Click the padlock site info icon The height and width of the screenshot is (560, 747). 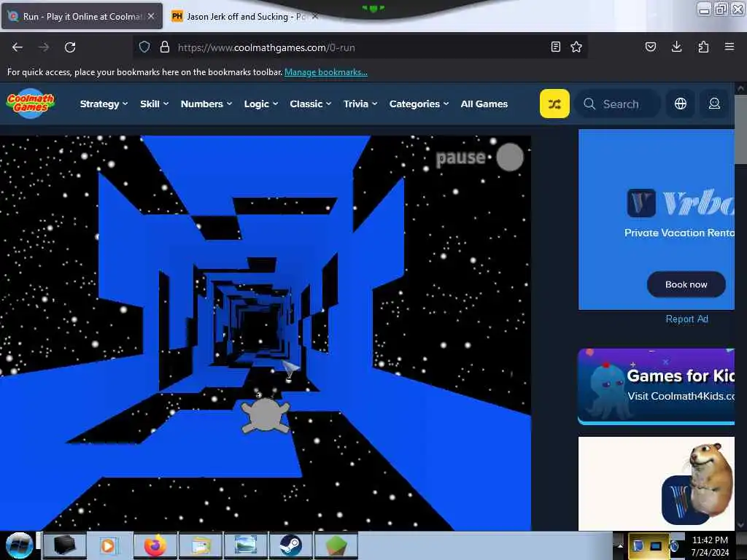coord(165,47)
